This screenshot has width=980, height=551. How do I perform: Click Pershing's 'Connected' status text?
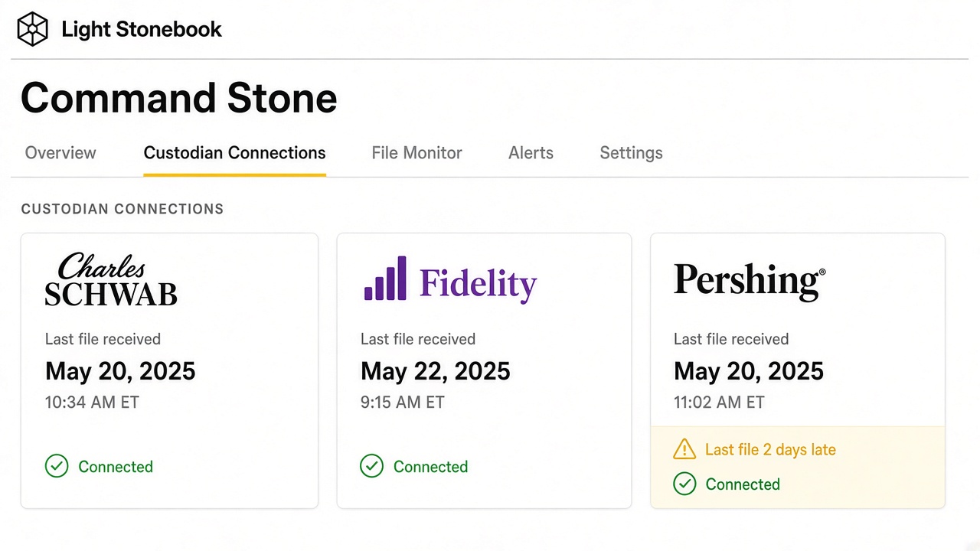point(743,484)
